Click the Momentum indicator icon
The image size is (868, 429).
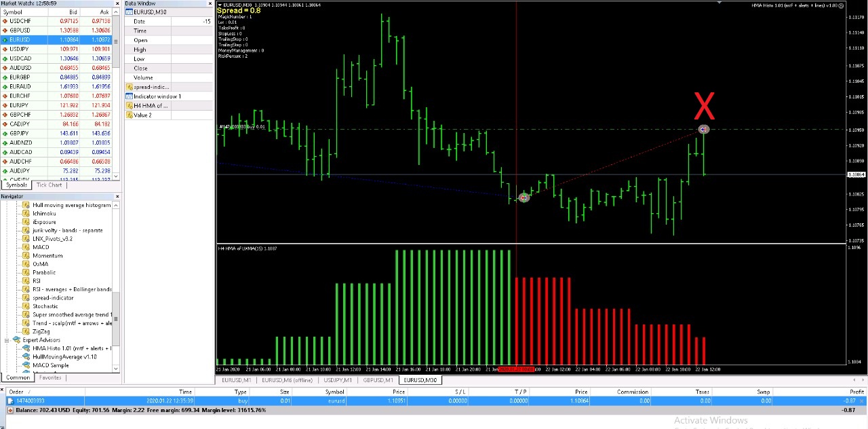pos(26,255)
